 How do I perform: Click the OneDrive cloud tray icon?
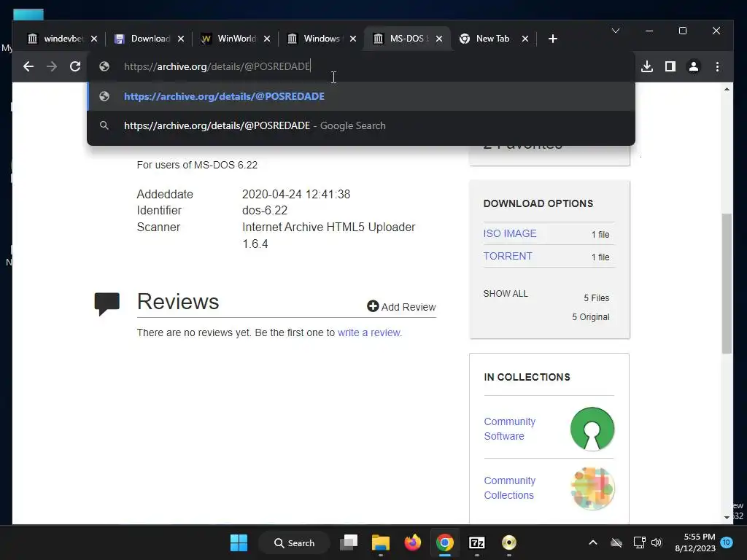616,542
